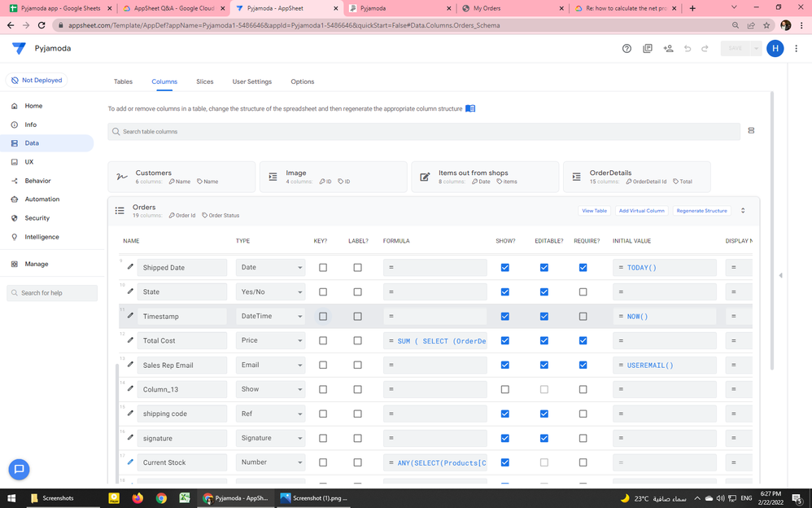Uncheck EDITABLE for signature row
812x508 pixels.
click(544, 438)
